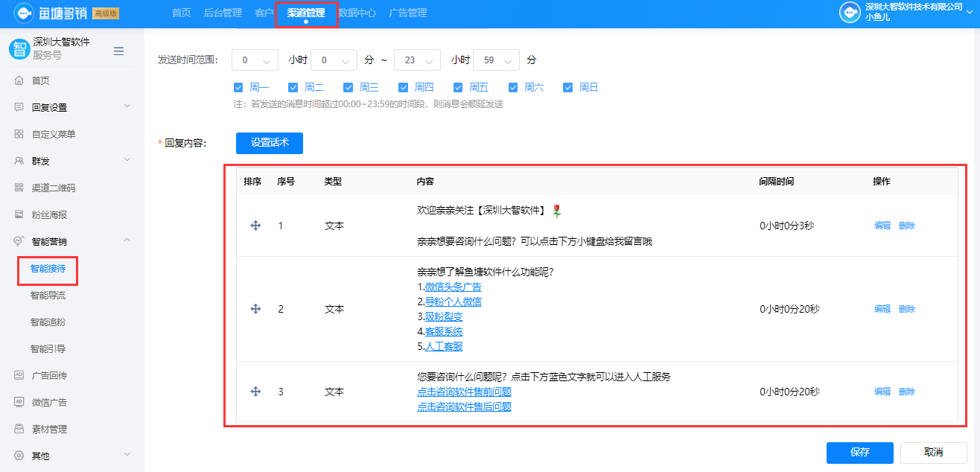Select the 渠道管理 top navigation tab
This screenshot has height=472, width=980.
(306, 13)
